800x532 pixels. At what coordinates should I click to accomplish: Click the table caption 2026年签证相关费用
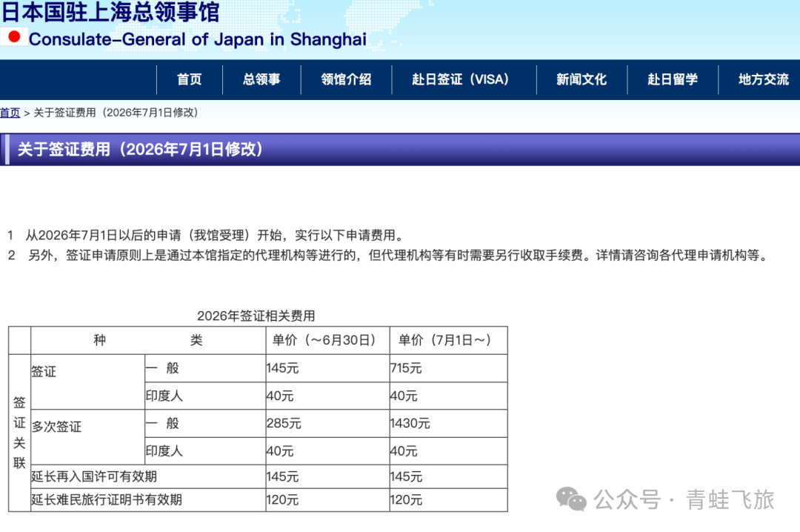[256, 316]
